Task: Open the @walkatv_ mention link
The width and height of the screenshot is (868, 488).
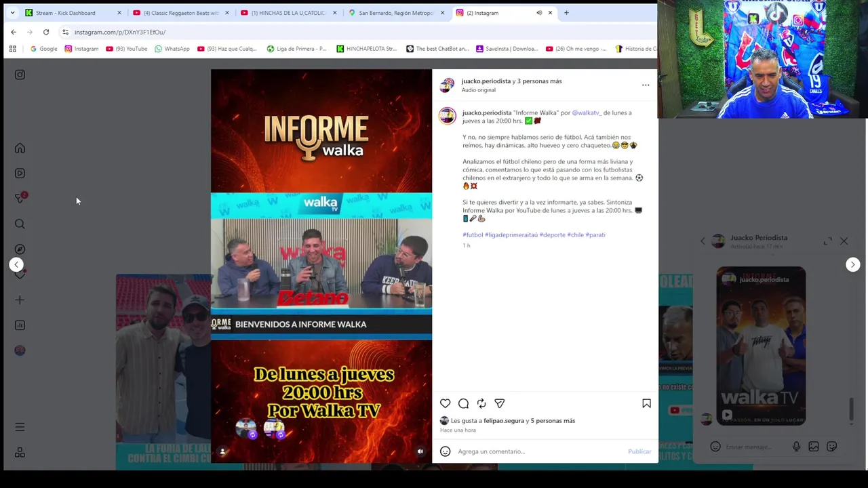Action: [587, 113]
